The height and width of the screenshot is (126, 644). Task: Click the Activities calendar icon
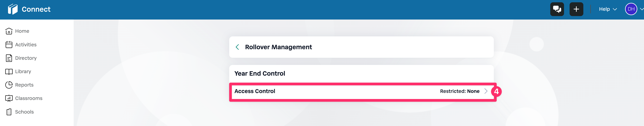(x=9, y=44)
